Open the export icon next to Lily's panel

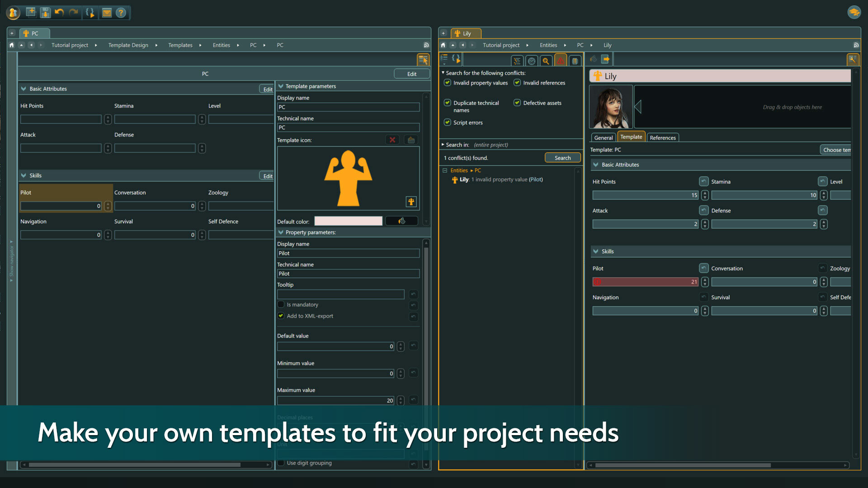coord(605,59)
